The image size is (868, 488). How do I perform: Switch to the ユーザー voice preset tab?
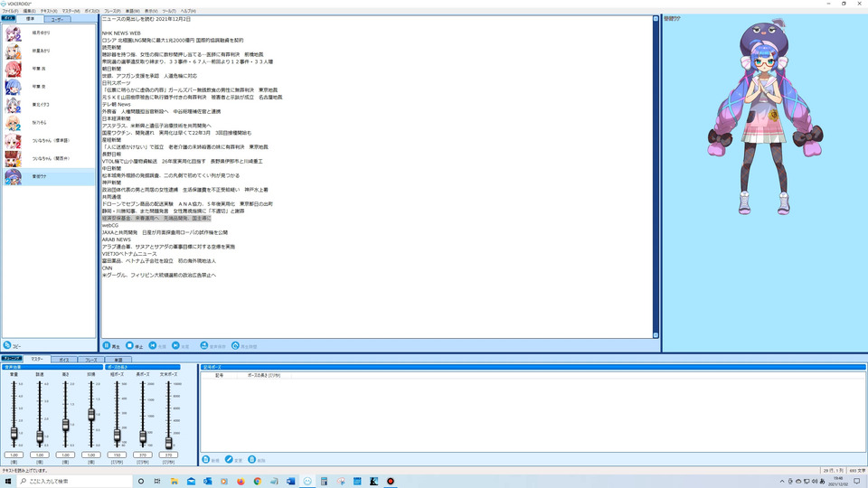[x=57, y=19]
